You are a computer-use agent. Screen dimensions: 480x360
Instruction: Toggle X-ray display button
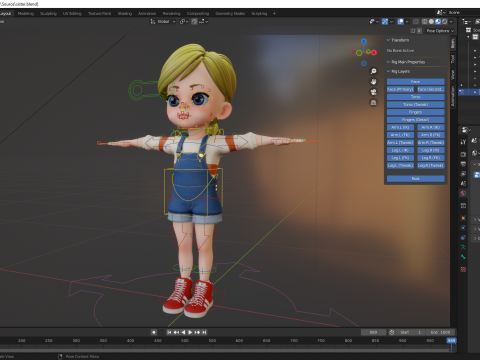click(416, 21)
